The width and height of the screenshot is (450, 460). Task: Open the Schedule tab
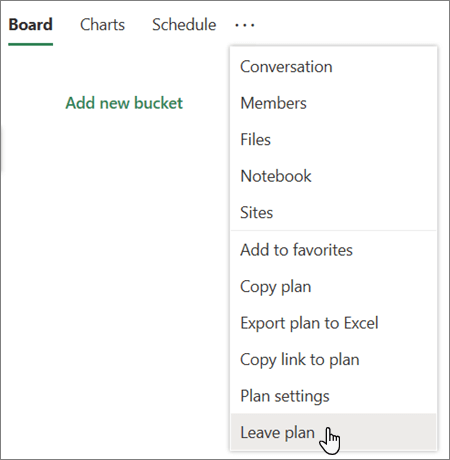click(x=184, y=25)
